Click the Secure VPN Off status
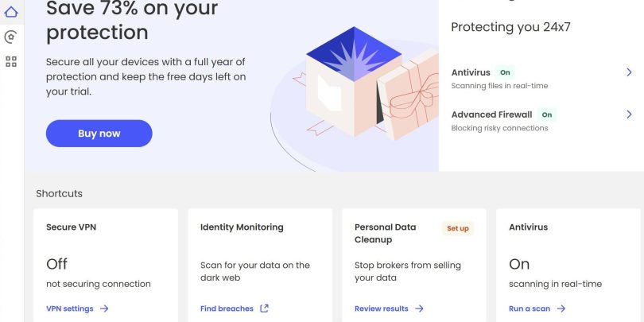The height and width of the screenshot is (322, 644). [x=57, y=264]
